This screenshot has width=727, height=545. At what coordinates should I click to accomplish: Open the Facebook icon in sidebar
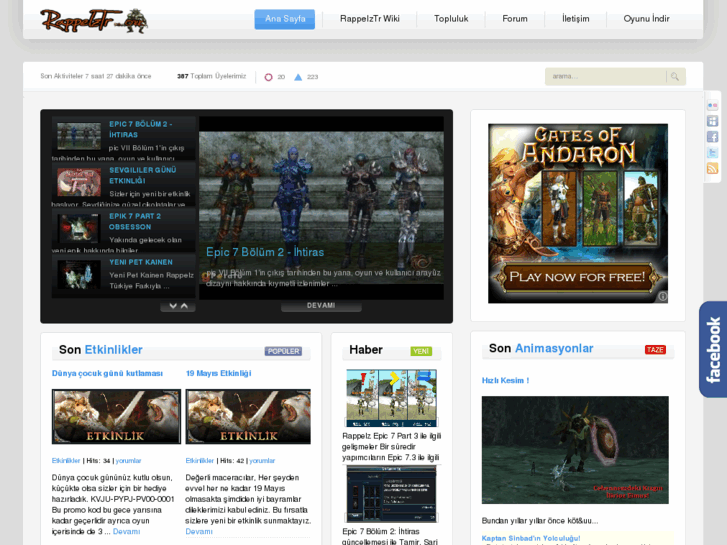click(713, 137)
